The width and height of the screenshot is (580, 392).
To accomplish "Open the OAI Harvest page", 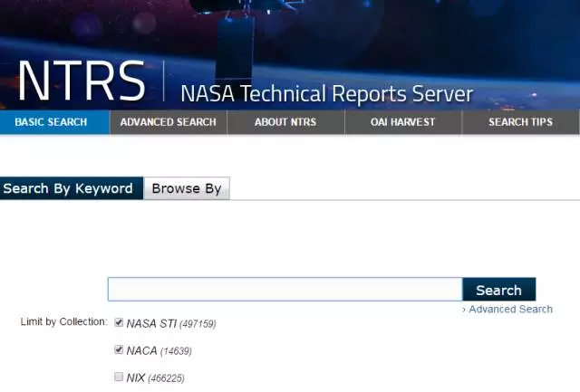I will tap(402, 122).
